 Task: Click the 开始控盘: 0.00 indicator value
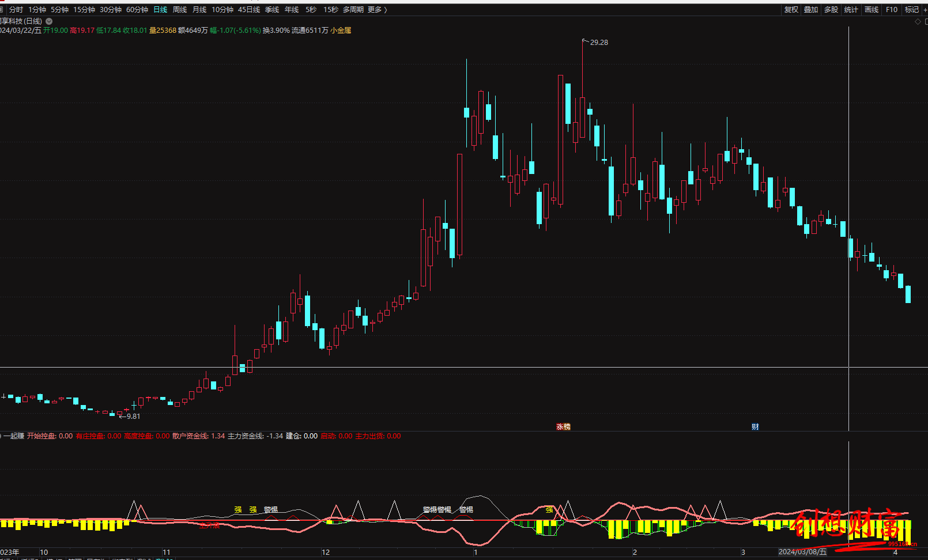pos(50,436)
